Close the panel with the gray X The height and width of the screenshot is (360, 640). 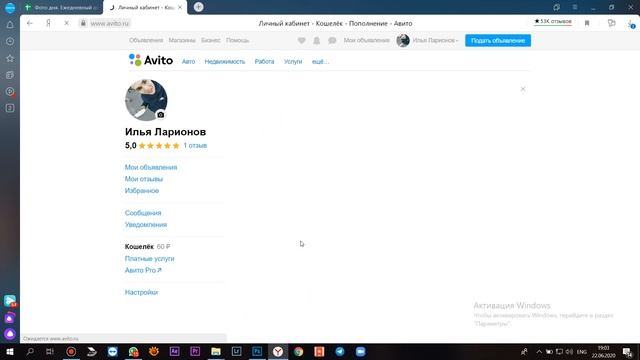pos(523,89)
